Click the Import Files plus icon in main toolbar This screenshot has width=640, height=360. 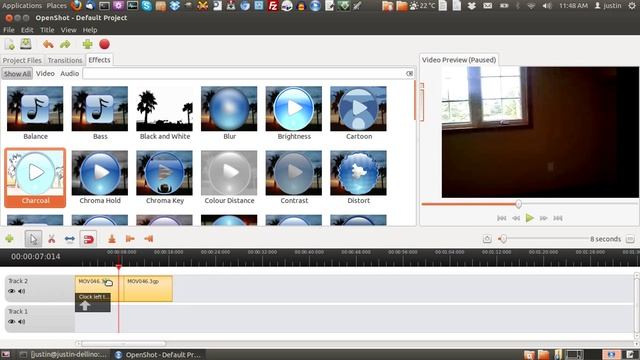tap(87, 44)
